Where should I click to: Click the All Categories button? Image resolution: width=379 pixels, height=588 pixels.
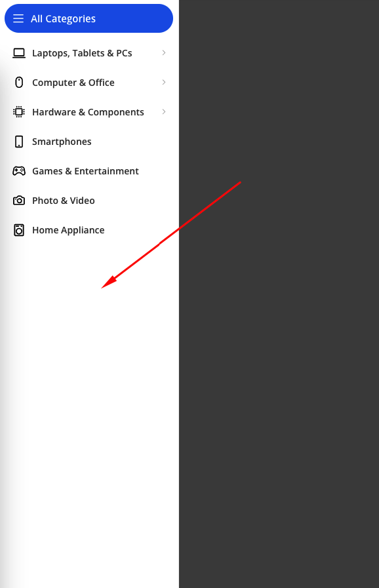(x=89, y=18)
